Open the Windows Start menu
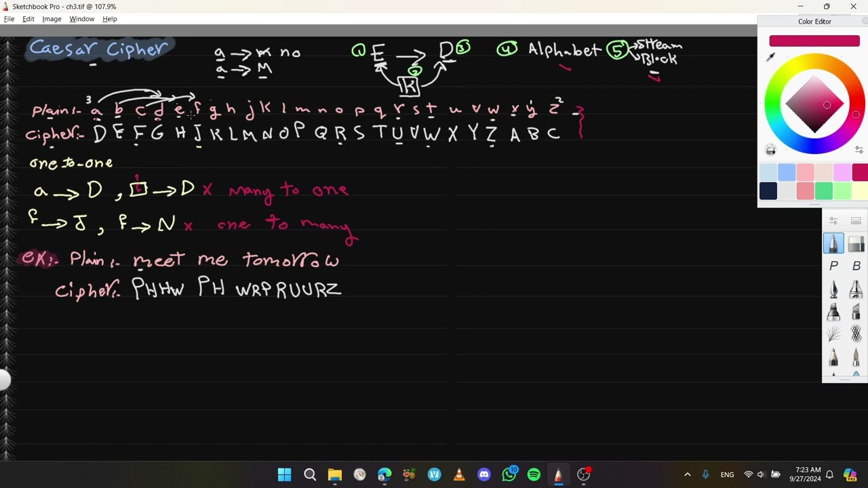 285,474
